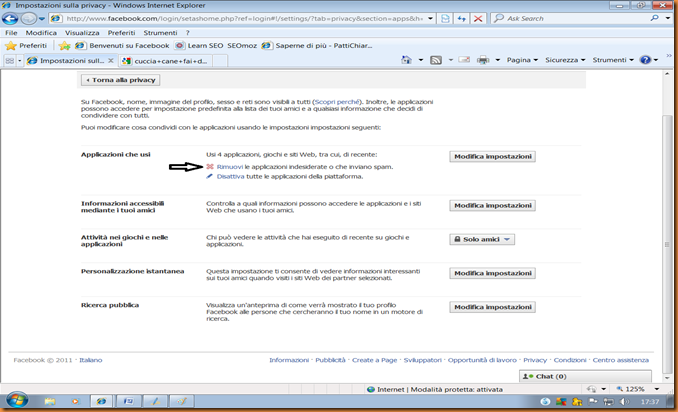Click the Disattiva platform applications link
The width and height of the screenshot is (678, 412).
[x=230, y=176]
